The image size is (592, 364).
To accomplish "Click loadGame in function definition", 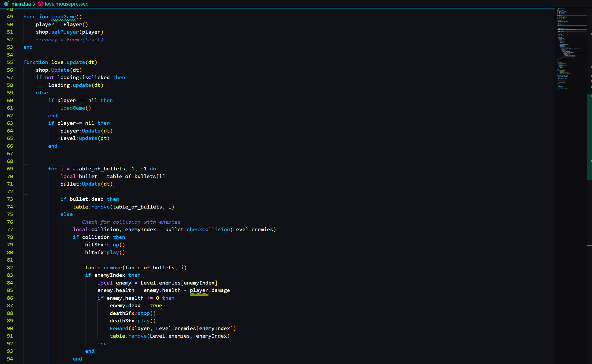I will 64,17.
